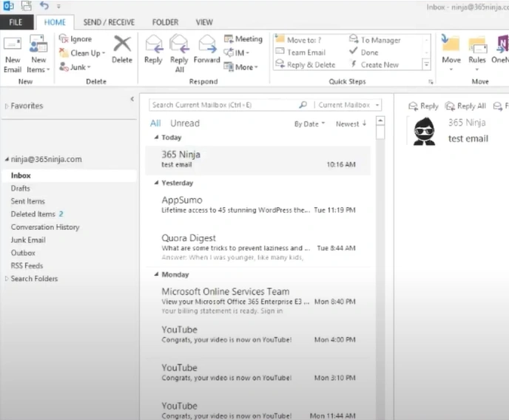Click Reply in the reading pane

pyautogui.click(x=423, y=106)
